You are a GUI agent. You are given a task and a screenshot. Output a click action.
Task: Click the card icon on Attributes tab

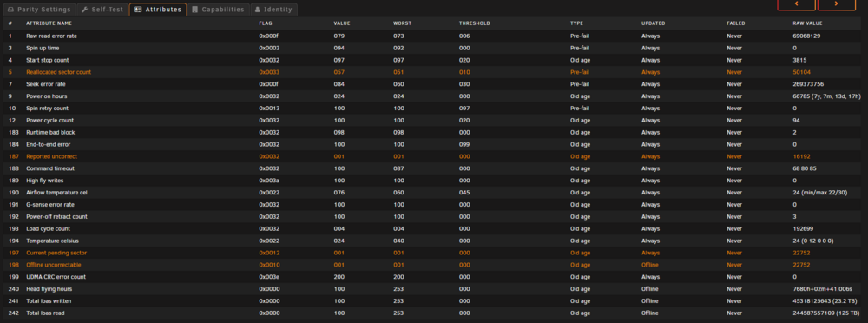click(x=138, y=10)
